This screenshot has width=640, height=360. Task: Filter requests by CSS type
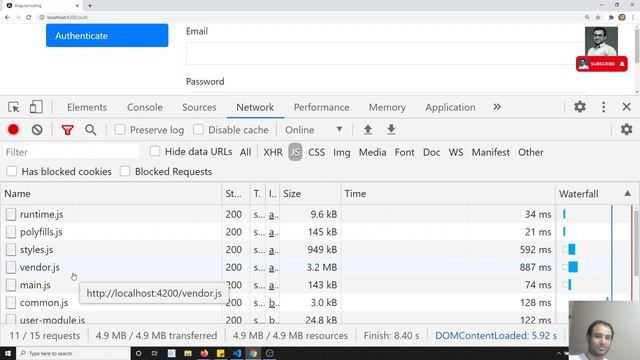tap(316, 152)
